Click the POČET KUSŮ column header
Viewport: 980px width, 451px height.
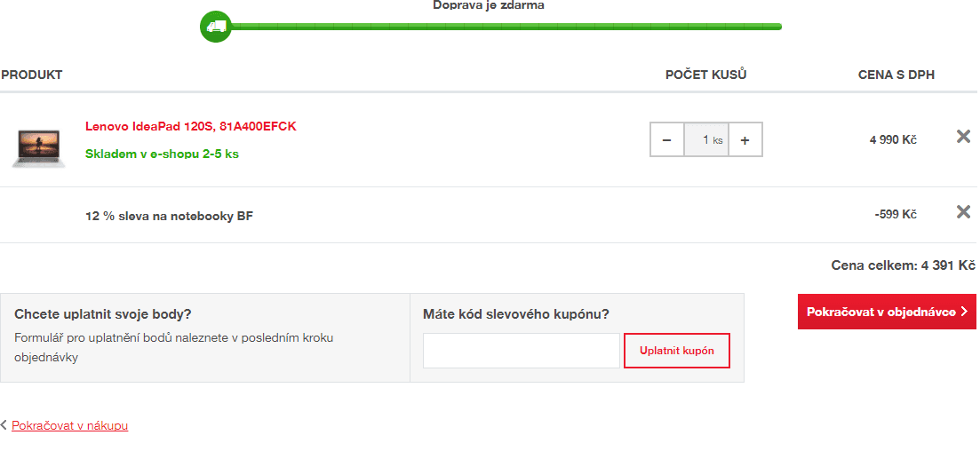(706, 75)
